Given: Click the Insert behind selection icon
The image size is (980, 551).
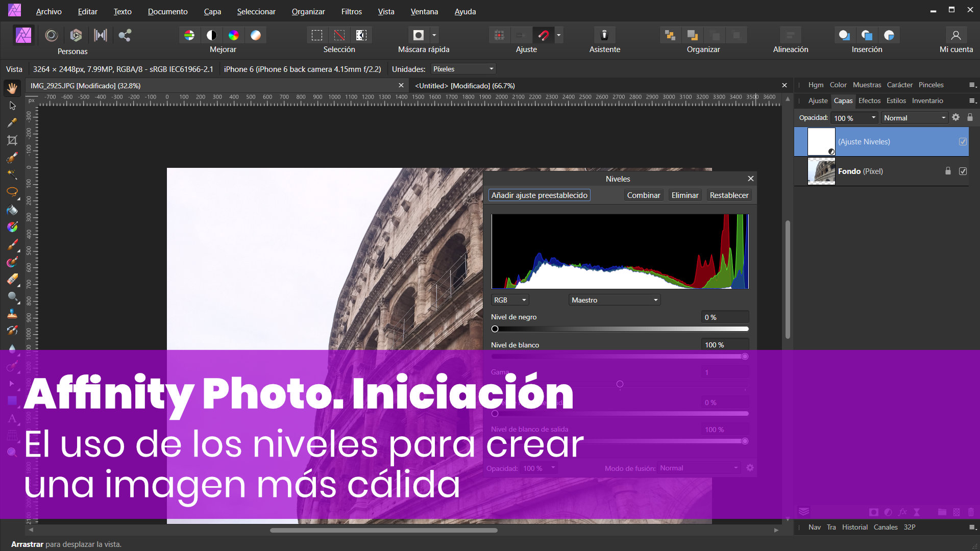Looking at the screenshot, I should (844, 35).
